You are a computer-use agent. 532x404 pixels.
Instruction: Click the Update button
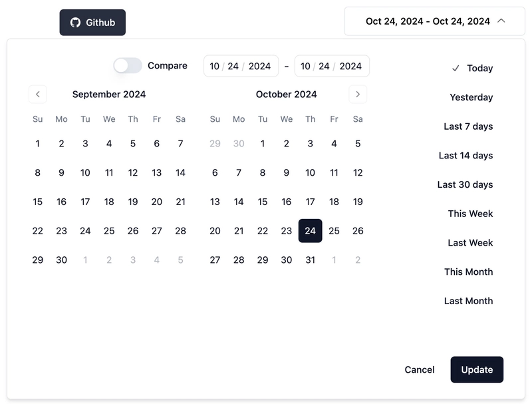(x=477, y=369)
